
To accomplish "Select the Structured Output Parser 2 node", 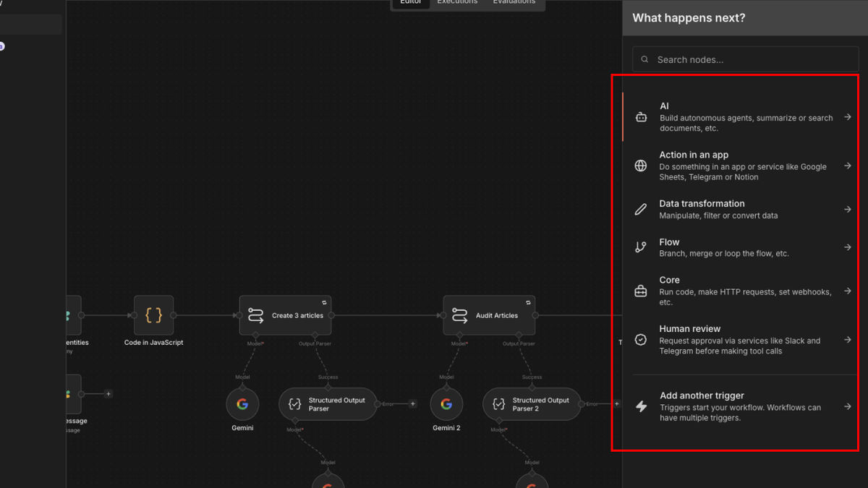I will click(532, 404).
